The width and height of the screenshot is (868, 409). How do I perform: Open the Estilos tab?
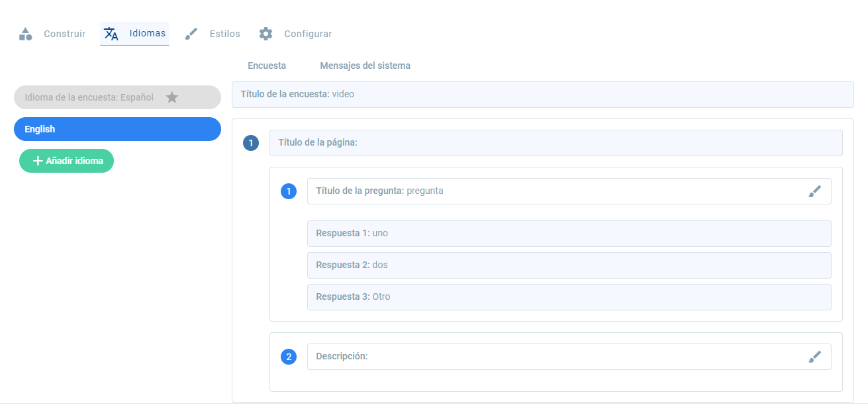212,34
